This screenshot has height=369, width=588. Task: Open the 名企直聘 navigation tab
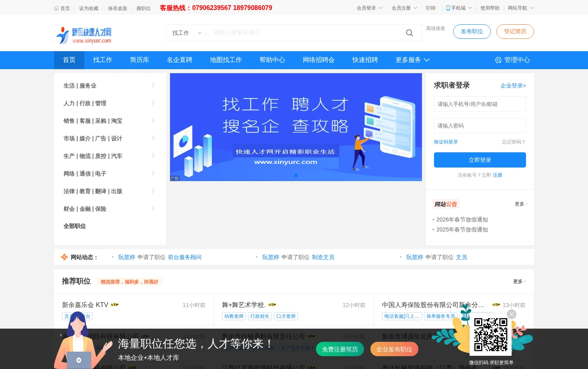180,60
